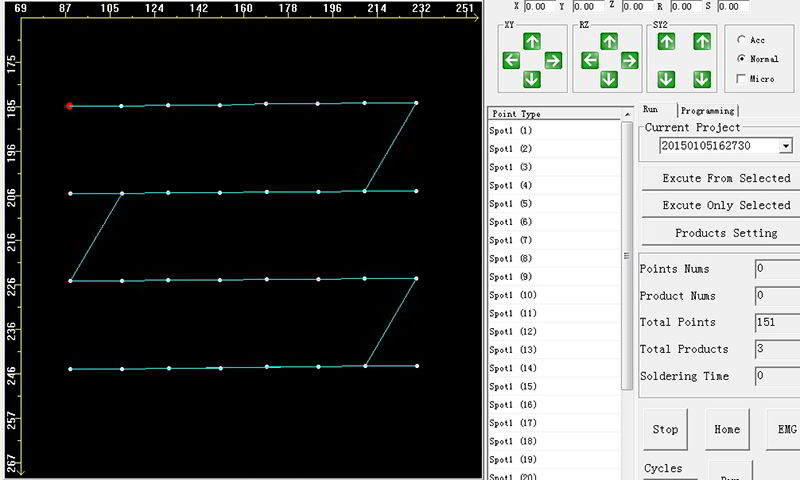Image resolution: width=800 pixels, height=480 pixels.
Task: Click the Excute From Selected button
Action: pyautogui.click(x=726, y=178)
